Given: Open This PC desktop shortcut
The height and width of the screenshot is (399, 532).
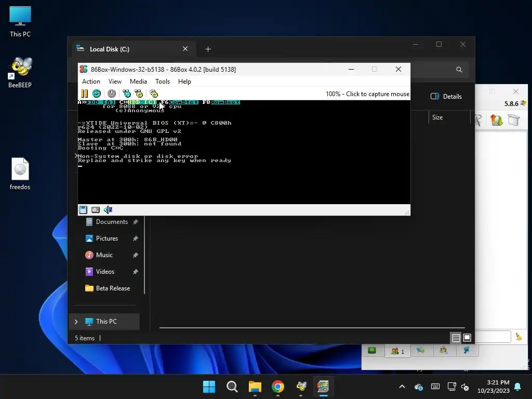Looking at the screenshot, I should (x=20, y=22).
